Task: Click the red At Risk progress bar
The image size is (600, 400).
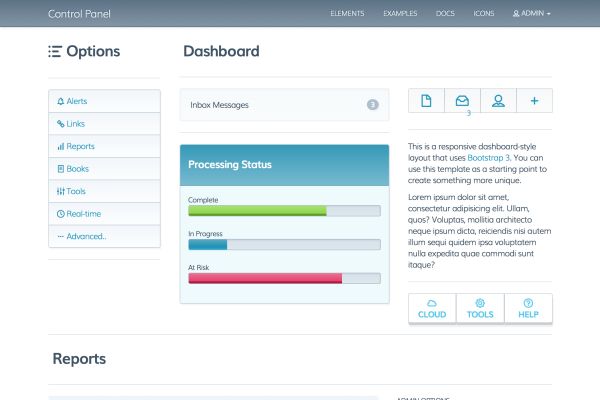Action: pos(265,278)
